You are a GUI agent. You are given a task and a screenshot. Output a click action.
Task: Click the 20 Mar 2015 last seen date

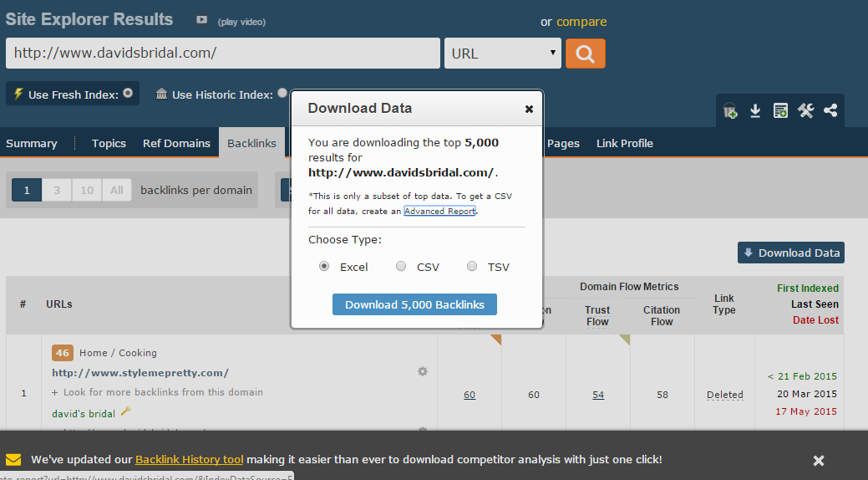point(806,394)
